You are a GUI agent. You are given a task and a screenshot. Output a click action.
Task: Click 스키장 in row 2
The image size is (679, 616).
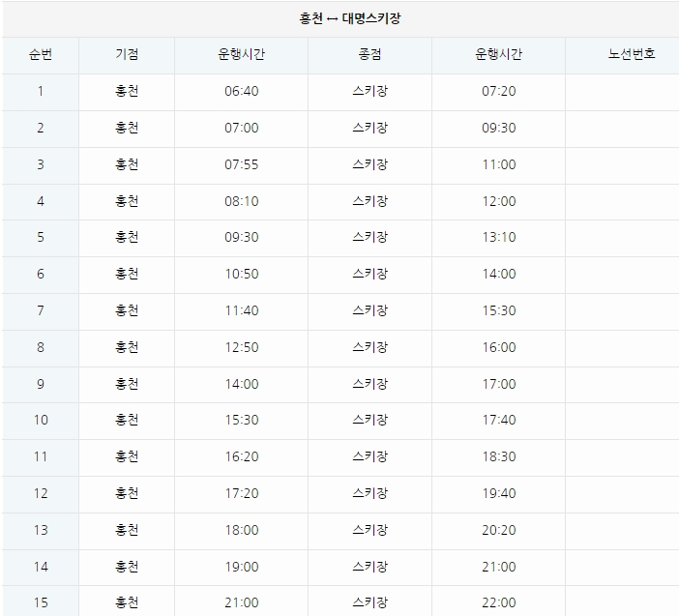point(369,128)
